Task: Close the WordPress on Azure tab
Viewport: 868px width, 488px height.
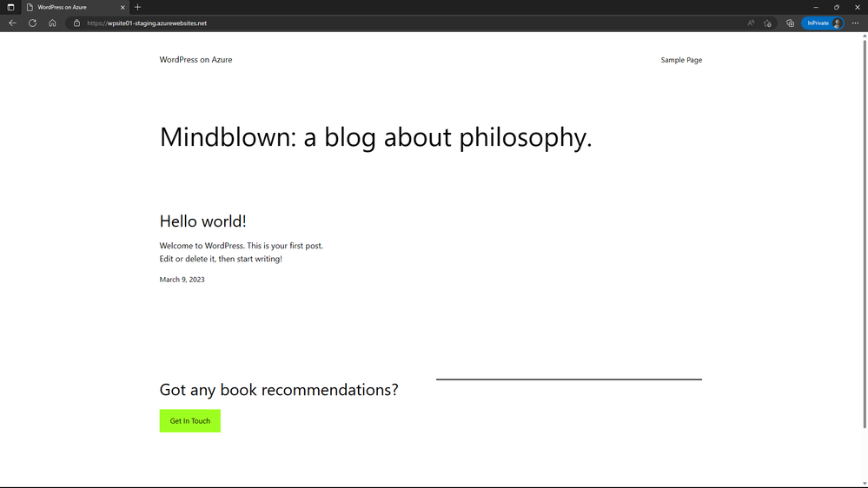Action: 123,7
